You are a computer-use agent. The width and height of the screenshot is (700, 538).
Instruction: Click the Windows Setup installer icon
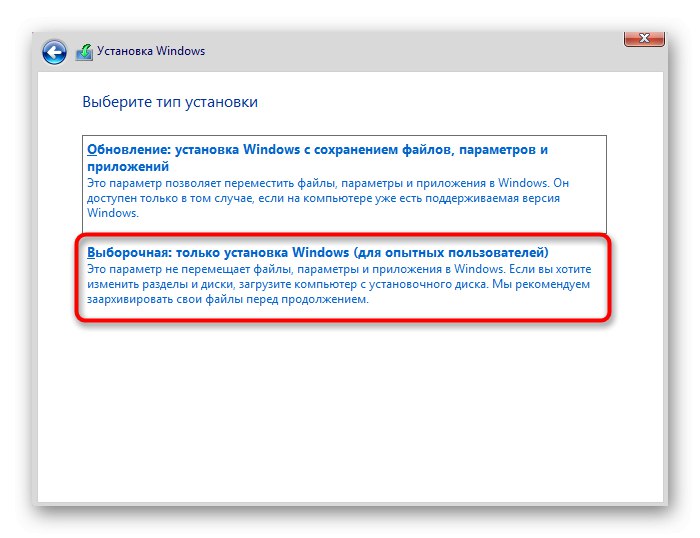pos(84,52)
